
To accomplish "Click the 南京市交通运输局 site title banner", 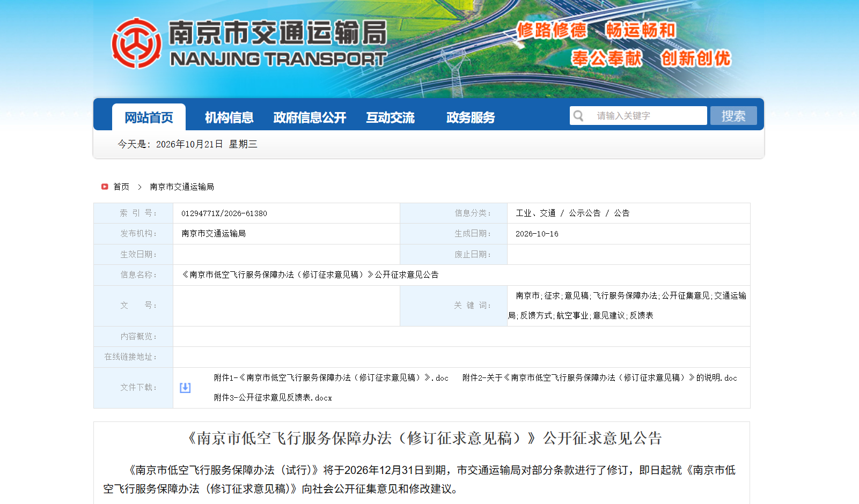I will (x=278, y=32).
